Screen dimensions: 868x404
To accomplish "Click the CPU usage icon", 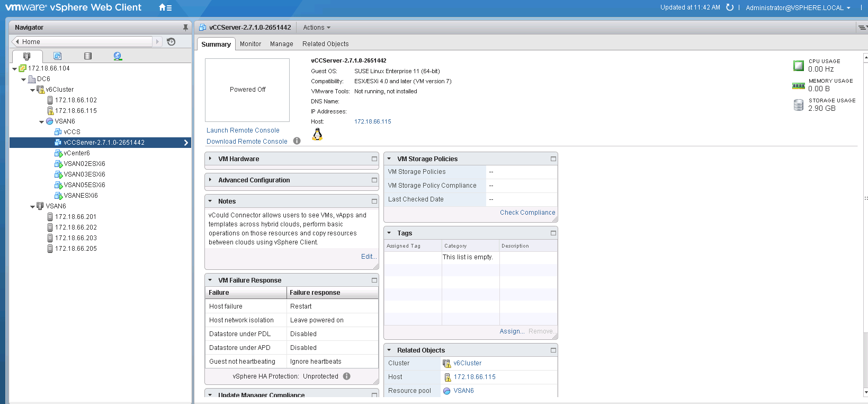I will (x=799, y=66).
